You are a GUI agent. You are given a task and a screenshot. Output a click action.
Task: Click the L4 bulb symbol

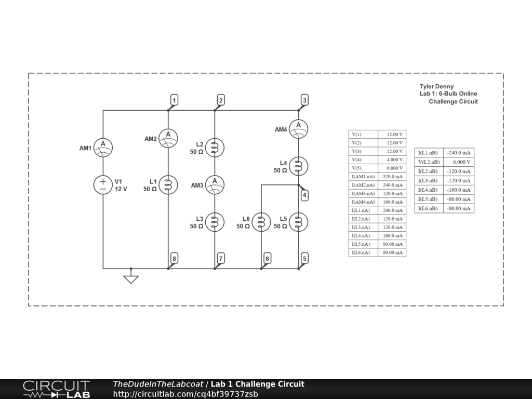[x=298, y=166]
